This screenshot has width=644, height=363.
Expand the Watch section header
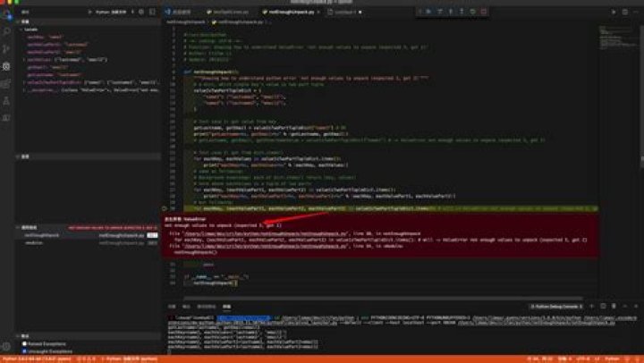(x=88, y=156)
